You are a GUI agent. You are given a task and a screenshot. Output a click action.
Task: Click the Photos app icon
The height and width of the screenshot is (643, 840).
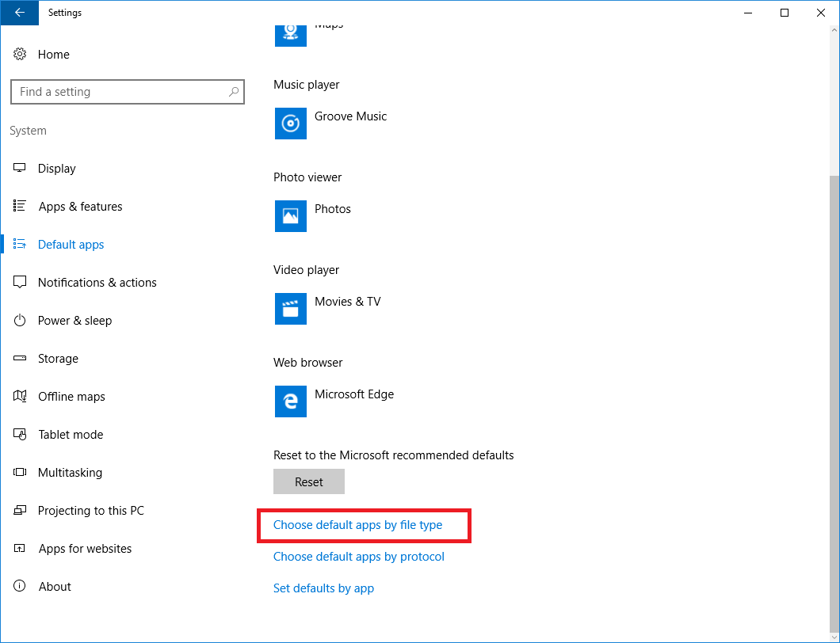291,216
